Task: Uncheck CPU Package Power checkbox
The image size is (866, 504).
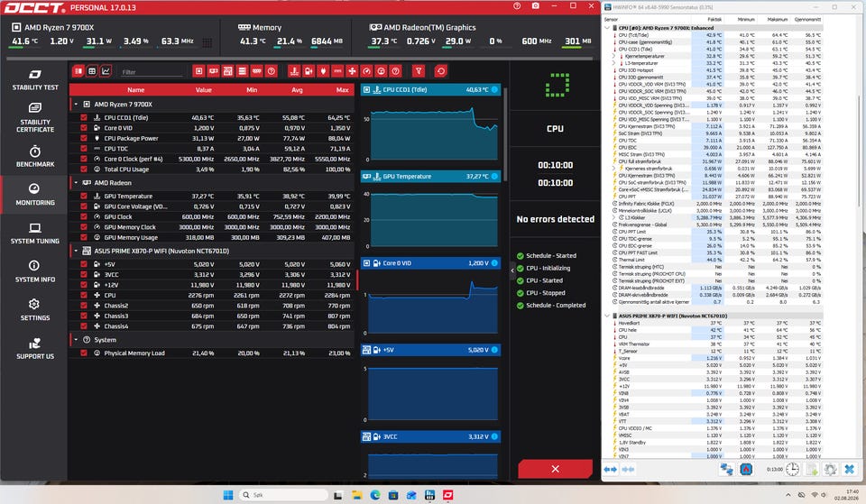Action: (x=83, y=138)
